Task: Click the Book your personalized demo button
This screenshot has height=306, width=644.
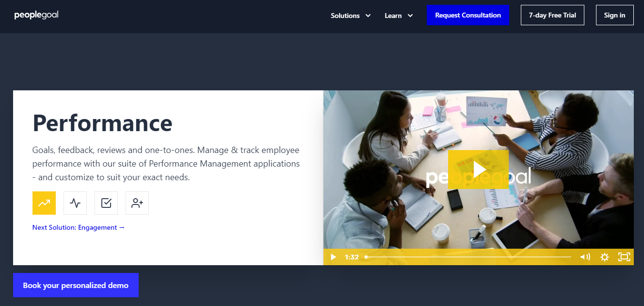Action: 76,285
